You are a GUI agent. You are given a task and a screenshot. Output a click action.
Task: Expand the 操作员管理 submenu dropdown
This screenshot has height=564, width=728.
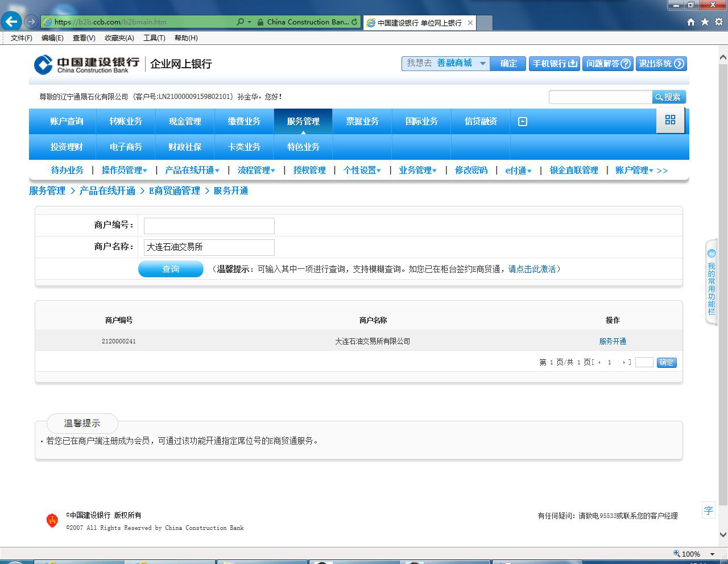[x=124, y=171]
